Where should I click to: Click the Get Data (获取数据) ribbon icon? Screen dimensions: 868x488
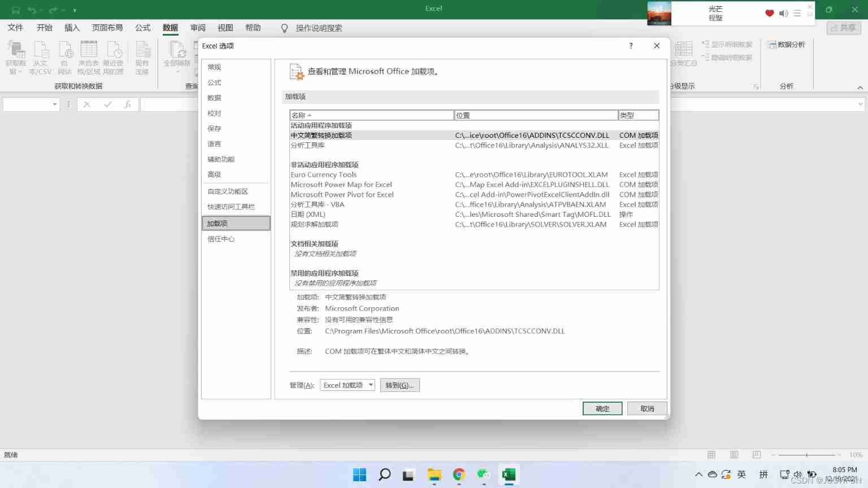pyautogui.click(x=16, y=57)
